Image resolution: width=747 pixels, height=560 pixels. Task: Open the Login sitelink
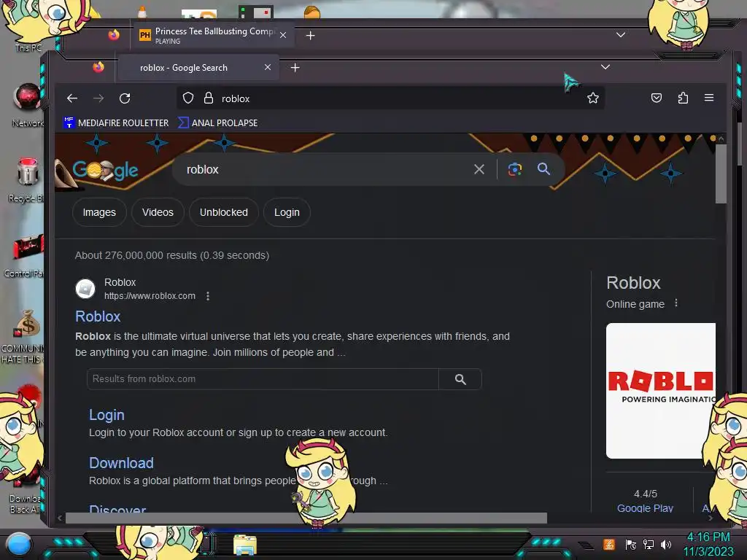[x=107, y=415]
